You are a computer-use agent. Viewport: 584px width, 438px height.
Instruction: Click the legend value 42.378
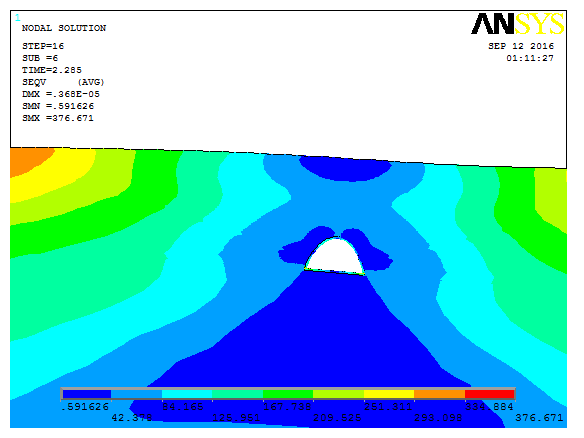coord(132,418)
